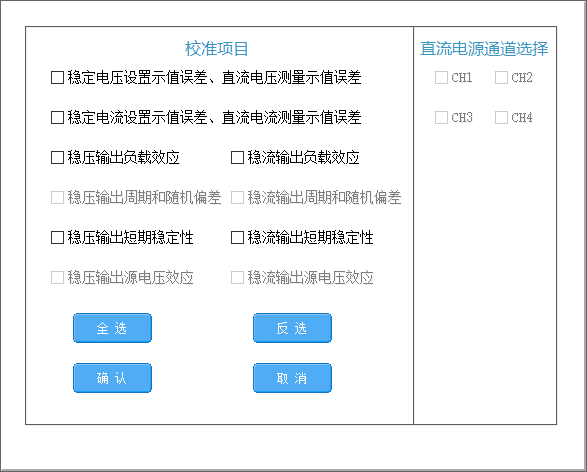Click the 反选 button
Screen dimensions: 587x472
292,328
